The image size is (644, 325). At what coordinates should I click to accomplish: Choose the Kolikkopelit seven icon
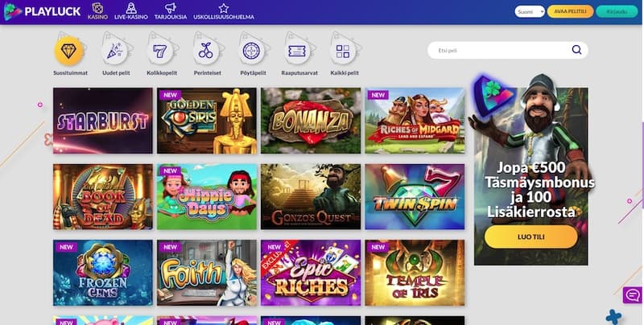pyautogui.click(x=161, y=51)
